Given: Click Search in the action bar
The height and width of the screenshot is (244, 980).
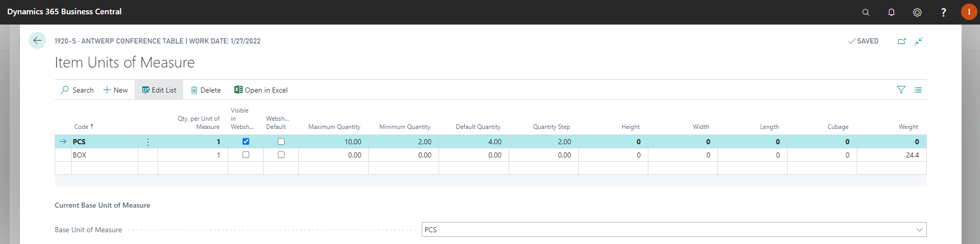Looking at the screenshot, I should coord(77,90).
